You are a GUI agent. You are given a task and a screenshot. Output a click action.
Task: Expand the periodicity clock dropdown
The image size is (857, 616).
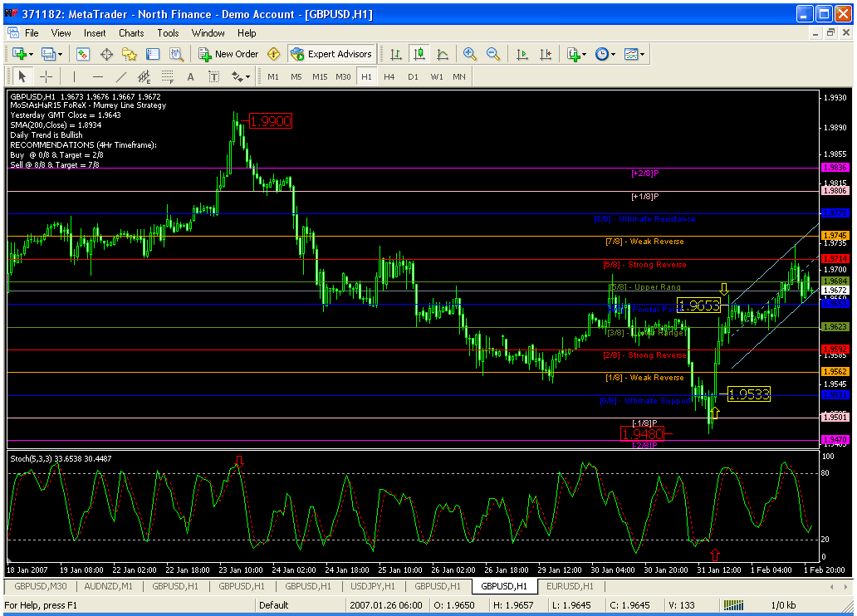point(613,54)
